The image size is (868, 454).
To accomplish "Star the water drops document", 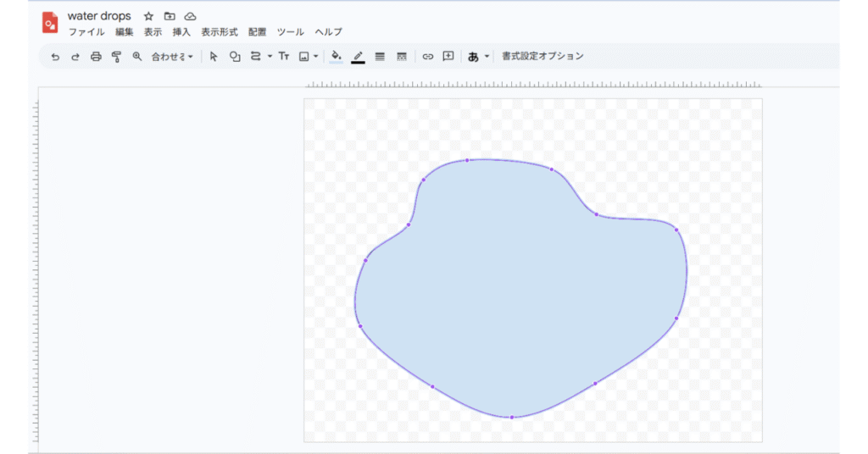I will [148, 17].
